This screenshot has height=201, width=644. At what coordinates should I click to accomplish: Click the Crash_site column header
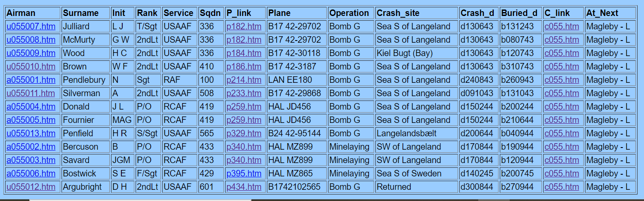[x=398, y=13]
